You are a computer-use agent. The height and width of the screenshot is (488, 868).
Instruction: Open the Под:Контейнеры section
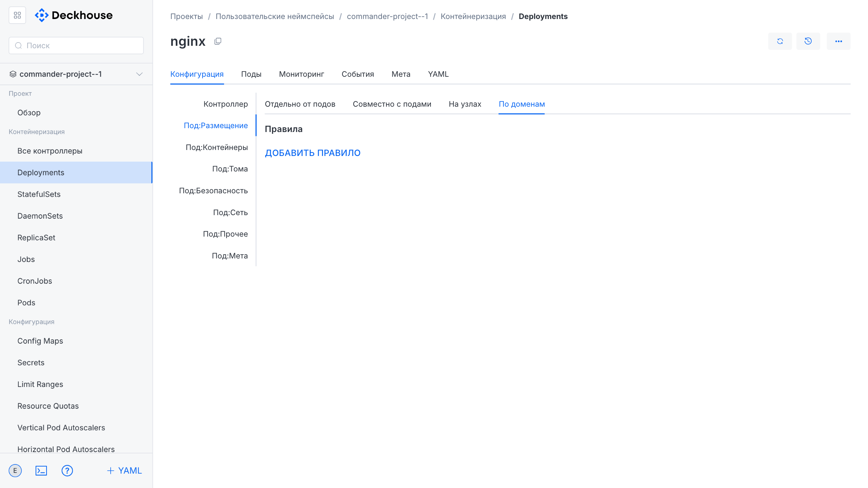(x=217, y=147)
